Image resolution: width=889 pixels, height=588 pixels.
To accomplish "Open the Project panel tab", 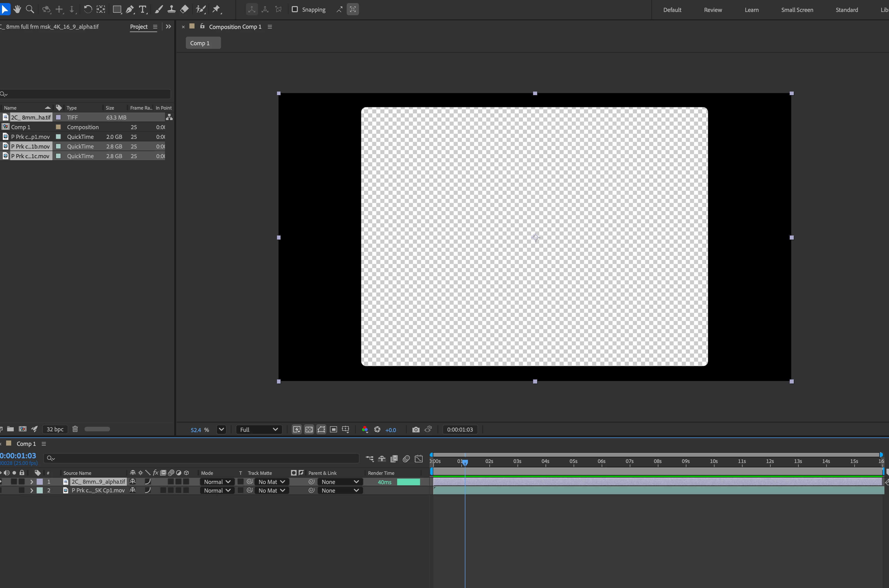I will [x=138, y=27].
